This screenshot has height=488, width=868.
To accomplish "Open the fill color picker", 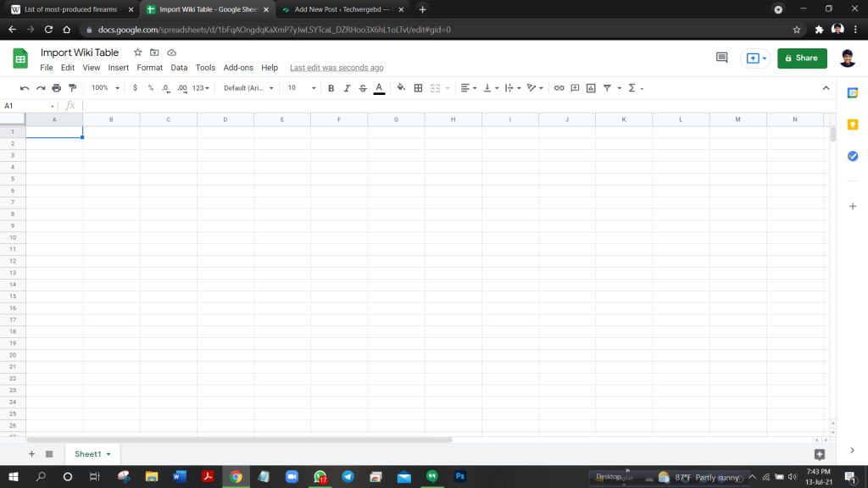I will tap(401, 88).
